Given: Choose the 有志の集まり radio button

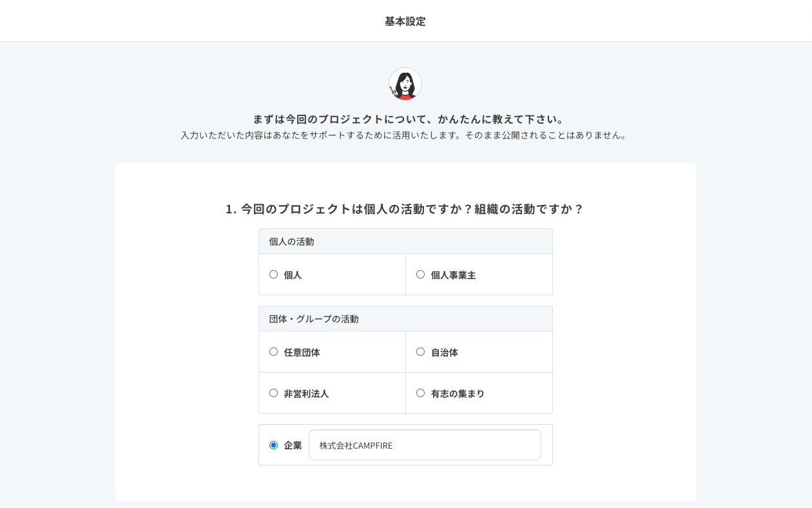Looking at the screenshot, I should coord(421,393).
